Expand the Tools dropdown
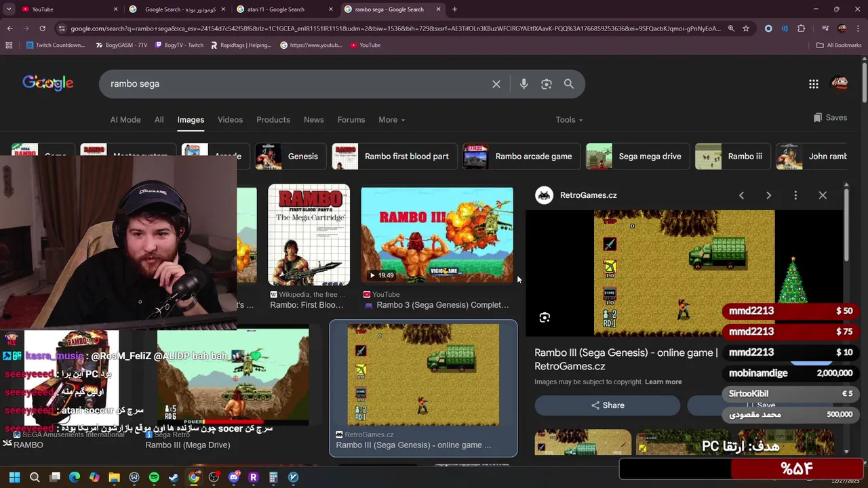The image size is (868, 488). pos(569,120)
